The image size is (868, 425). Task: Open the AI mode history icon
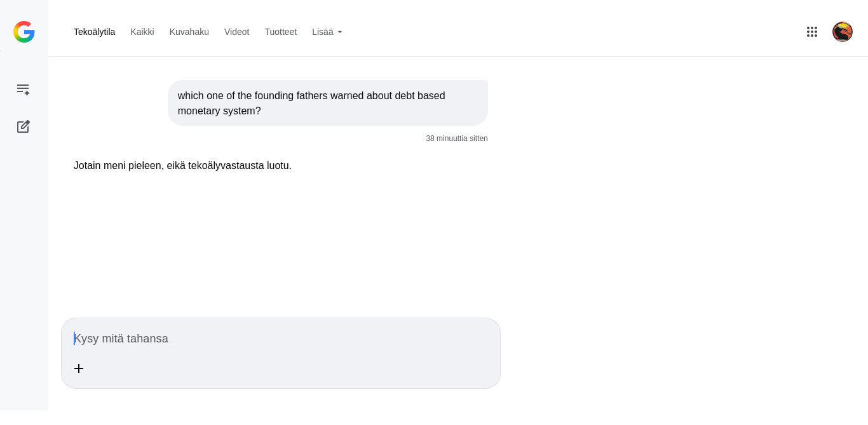click(x=24, y=89)
